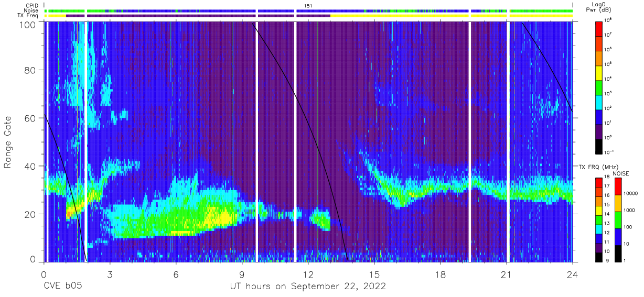Pick the yellow segment of the Lag0 Pwr colorbar
The image size is (644, 297).
tap(599, 72)
